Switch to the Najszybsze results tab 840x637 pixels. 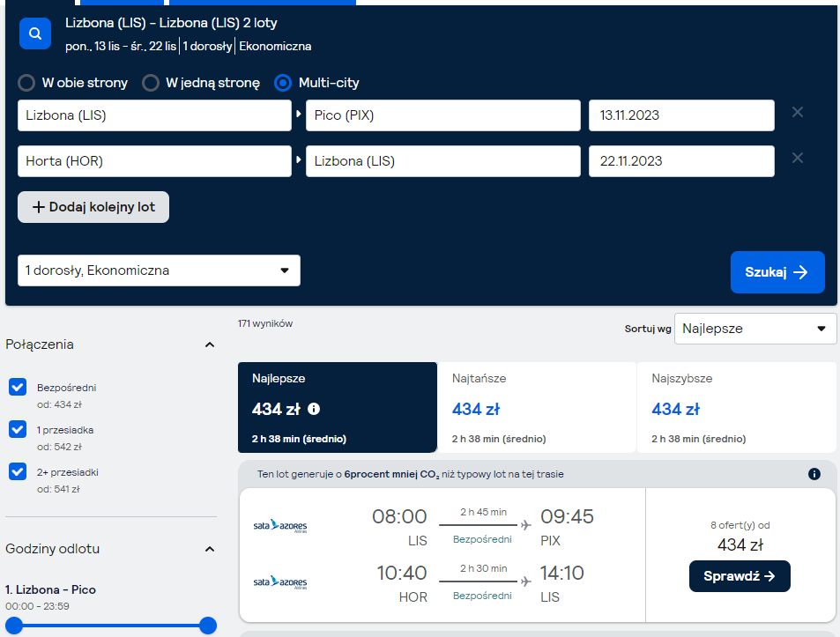(737, 407)
